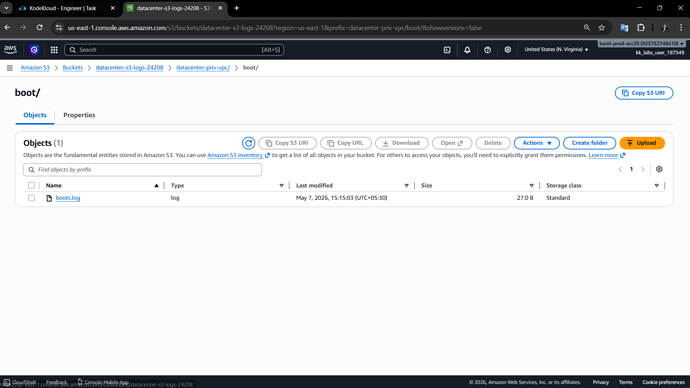Open the console settings gear
The image size is (690, 388).
pos(508,50)
